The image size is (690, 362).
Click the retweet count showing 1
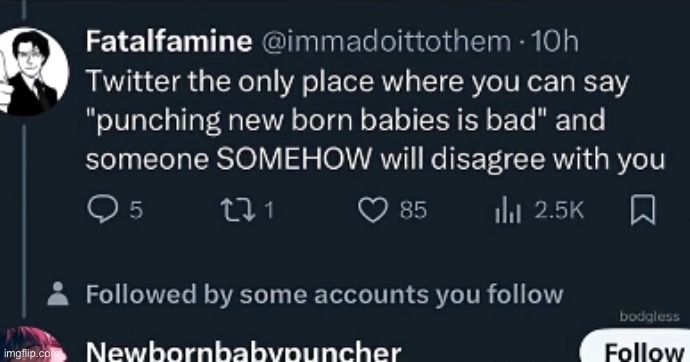pos(269,210)
